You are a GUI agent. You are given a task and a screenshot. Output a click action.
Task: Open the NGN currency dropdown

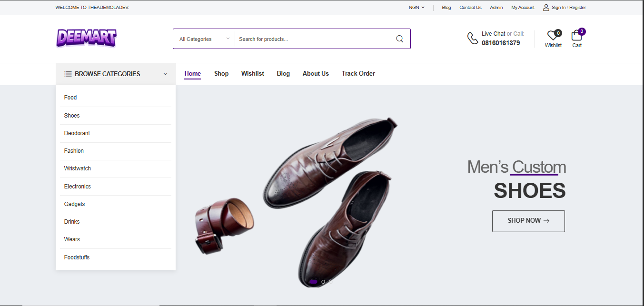click(x=416, y=8)
